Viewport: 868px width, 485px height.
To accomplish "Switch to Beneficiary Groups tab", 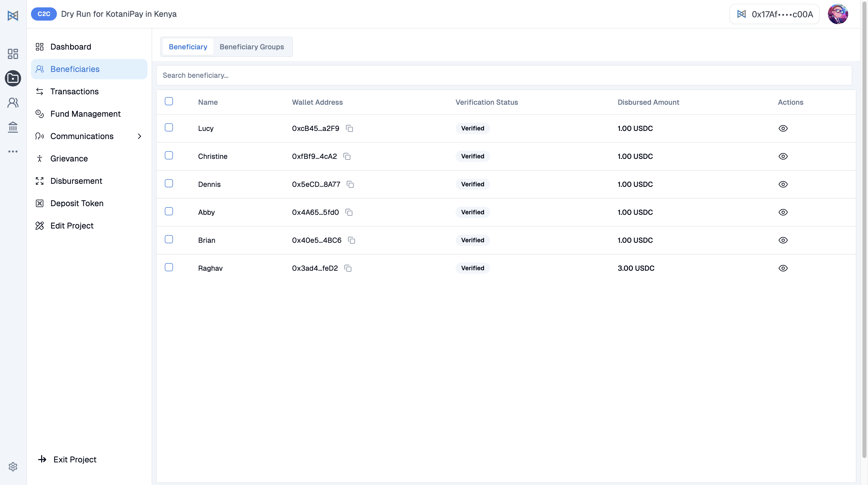I will 251,47.
